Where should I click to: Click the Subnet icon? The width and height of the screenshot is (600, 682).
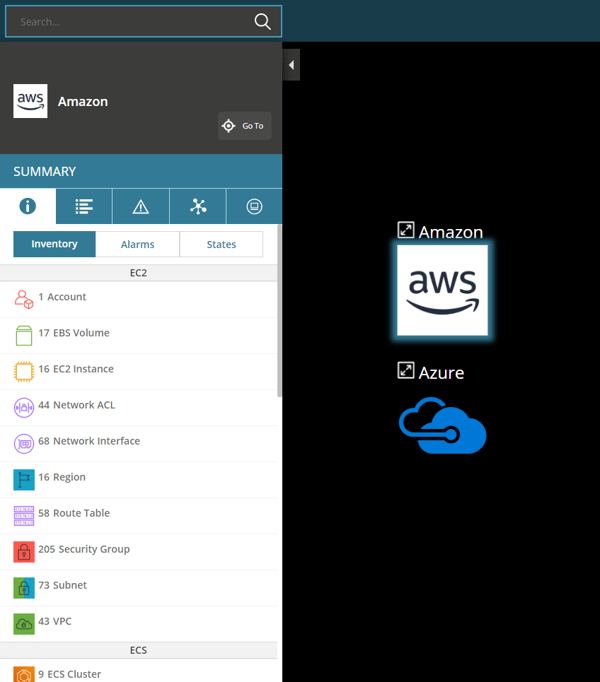click(x=24, y=588)
